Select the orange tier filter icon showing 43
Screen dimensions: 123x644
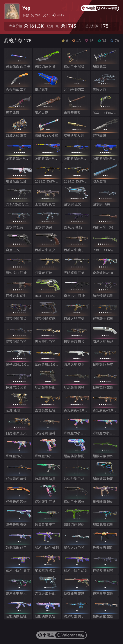[x=74, y=41]
